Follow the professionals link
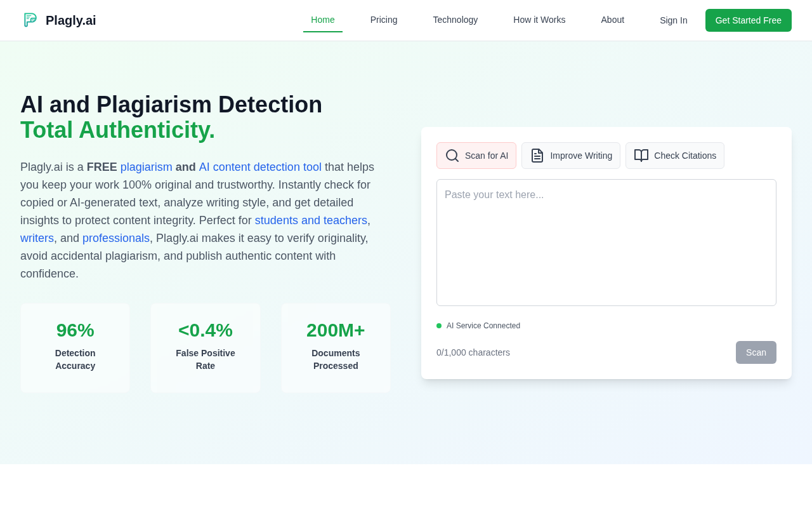 tap(116, 238)
